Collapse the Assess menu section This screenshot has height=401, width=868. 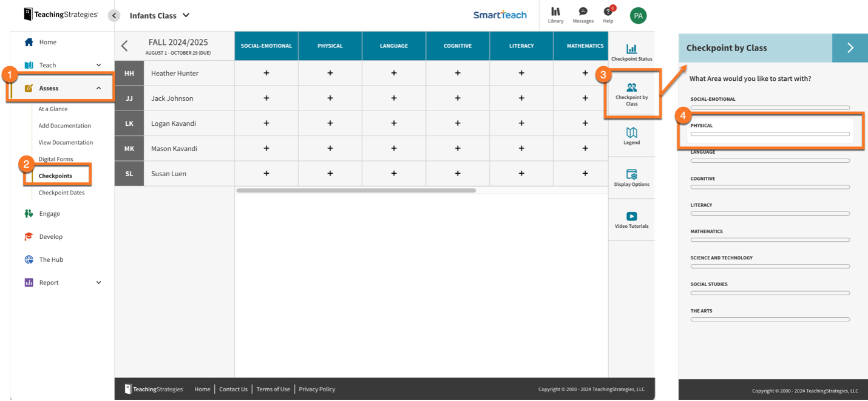click(98, 88)
